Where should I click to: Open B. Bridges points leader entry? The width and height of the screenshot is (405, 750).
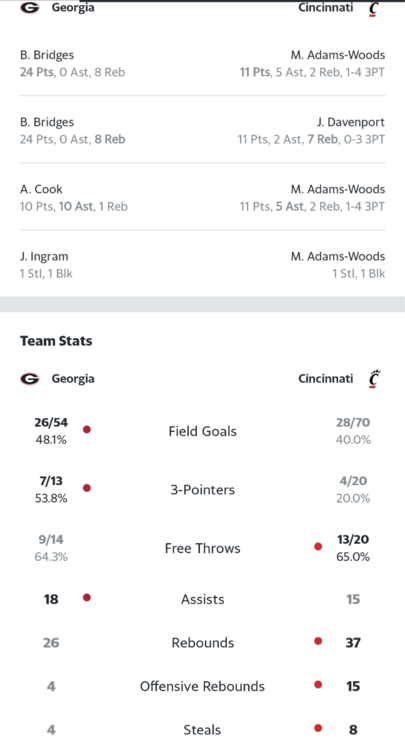73,64
